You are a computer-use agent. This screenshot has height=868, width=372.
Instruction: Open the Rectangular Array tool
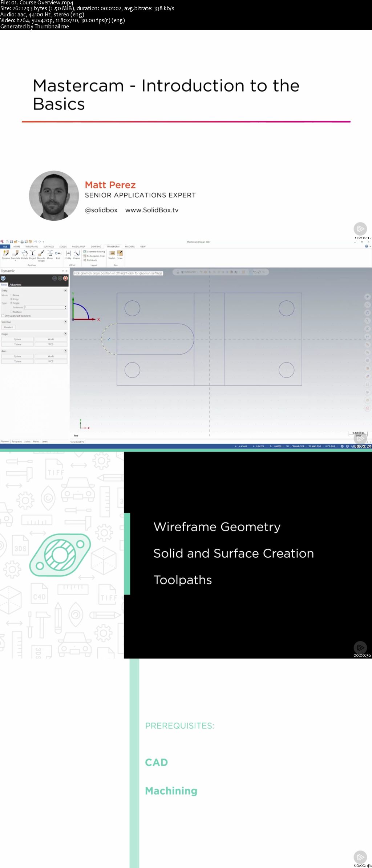[x=94, y=256]
